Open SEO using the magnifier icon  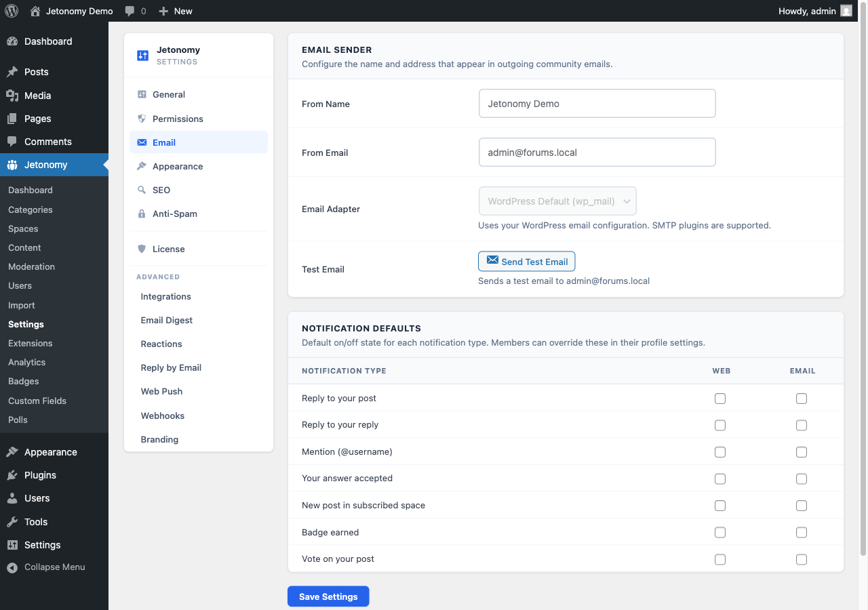tap(142, 190)
